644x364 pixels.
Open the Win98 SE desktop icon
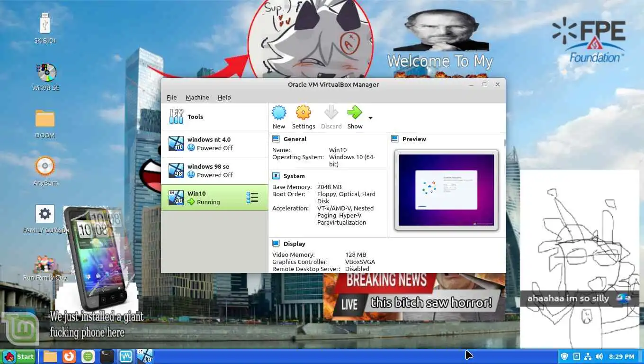(x=45, y=76)
